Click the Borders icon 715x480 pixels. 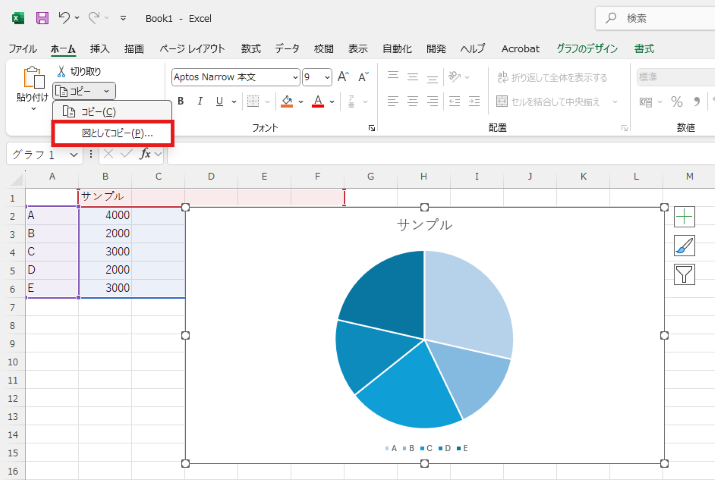[x=253, y=101]
